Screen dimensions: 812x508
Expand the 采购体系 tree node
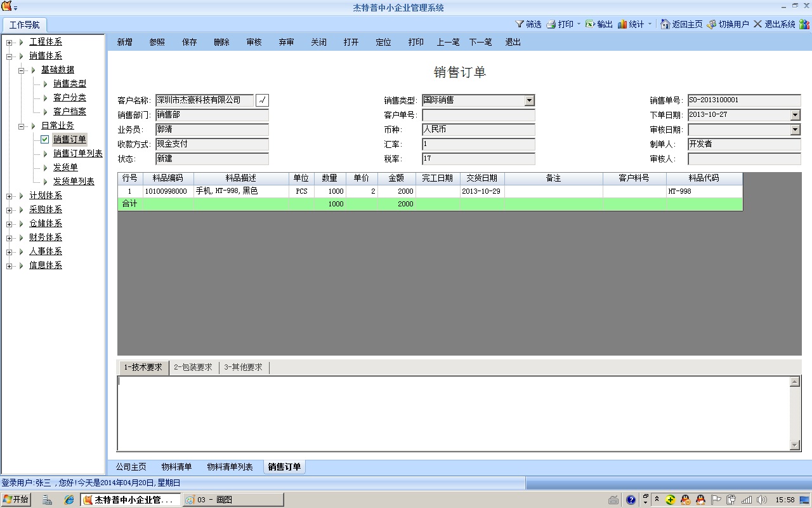[10, 210]
